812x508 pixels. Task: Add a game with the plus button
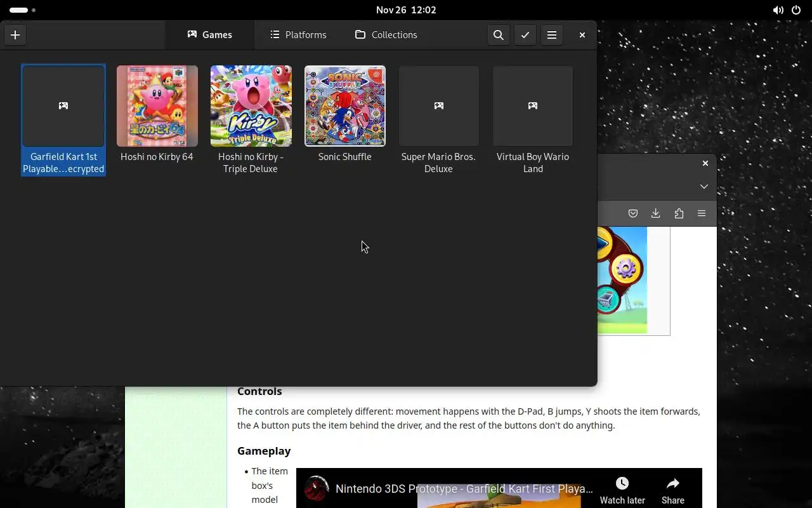[x=15, y=35]
